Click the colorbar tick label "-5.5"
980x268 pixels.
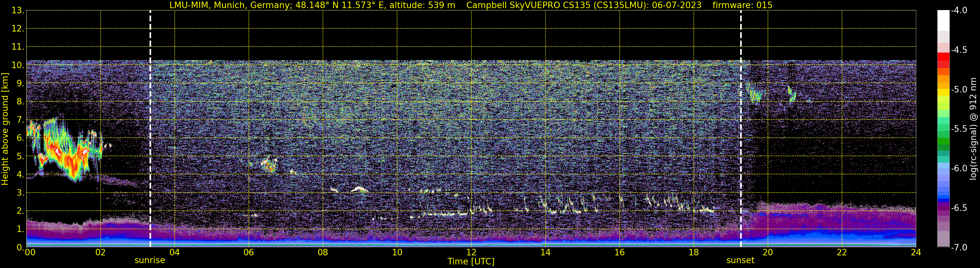tap(959, 129)
